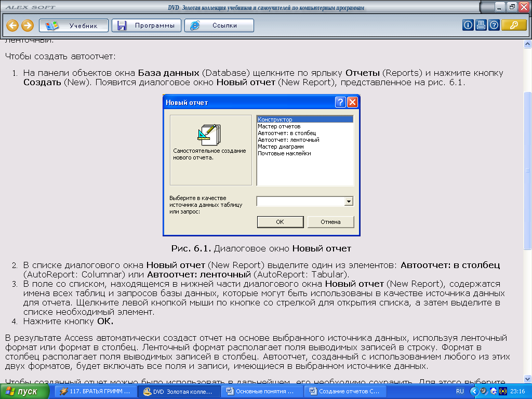Select Конструктор in the report list

point(305,119)
